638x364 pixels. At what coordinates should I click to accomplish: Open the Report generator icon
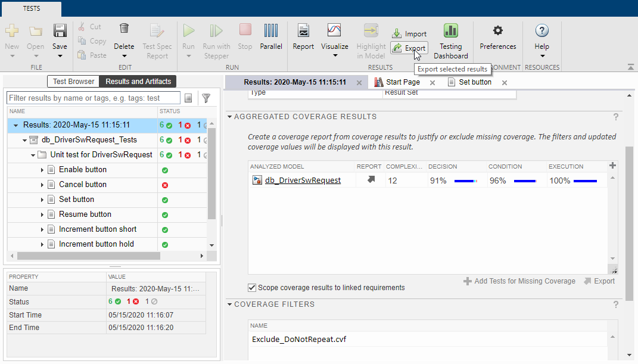(x=303, y=31)
